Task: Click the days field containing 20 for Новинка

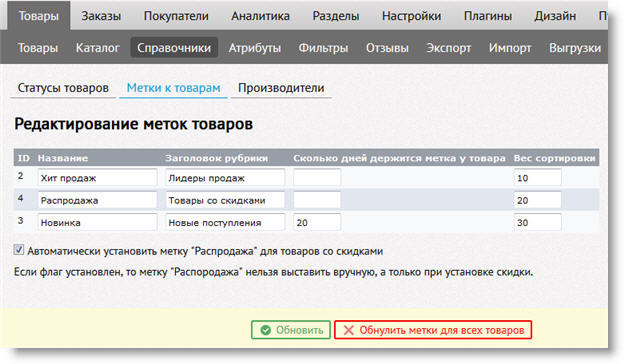Action: pos(317,222)
